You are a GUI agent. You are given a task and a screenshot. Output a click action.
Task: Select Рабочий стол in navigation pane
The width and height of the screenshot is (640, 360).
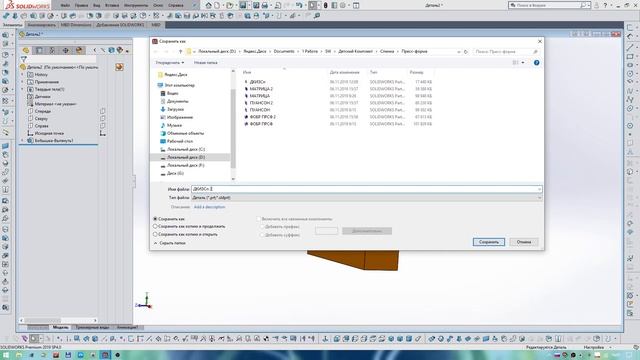point(180,141)
